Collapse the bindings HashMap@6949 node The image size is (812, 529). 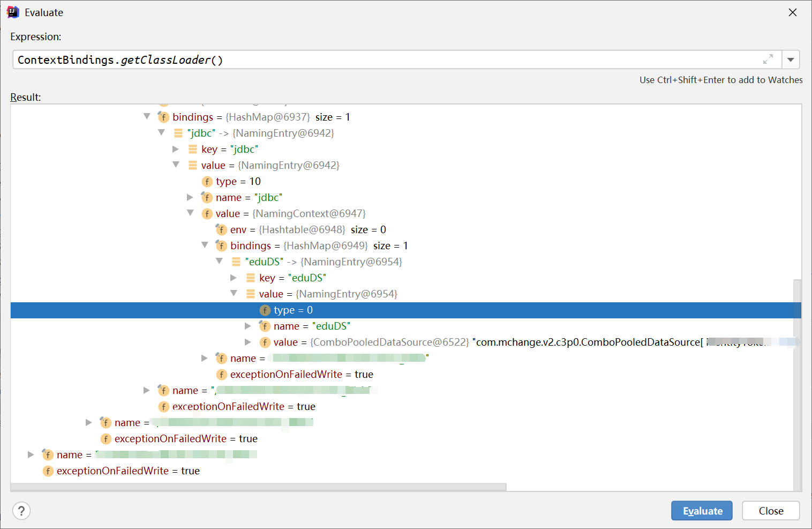205,245
